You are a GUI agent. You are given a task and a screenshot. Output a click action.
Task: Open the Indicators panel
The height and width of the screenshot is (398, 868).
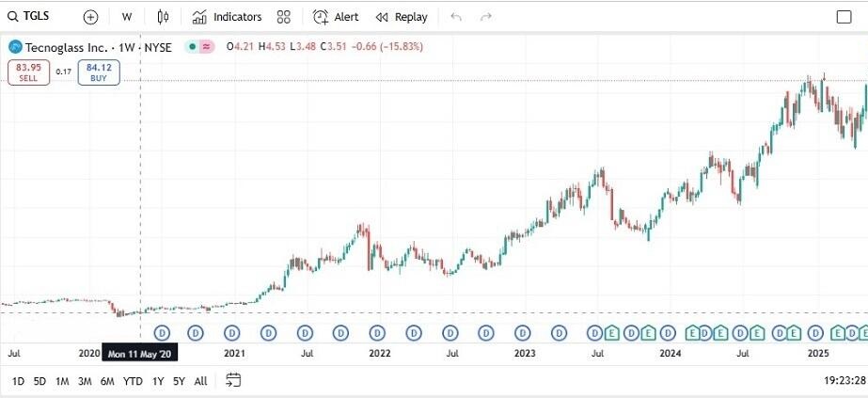coord(227,17)
